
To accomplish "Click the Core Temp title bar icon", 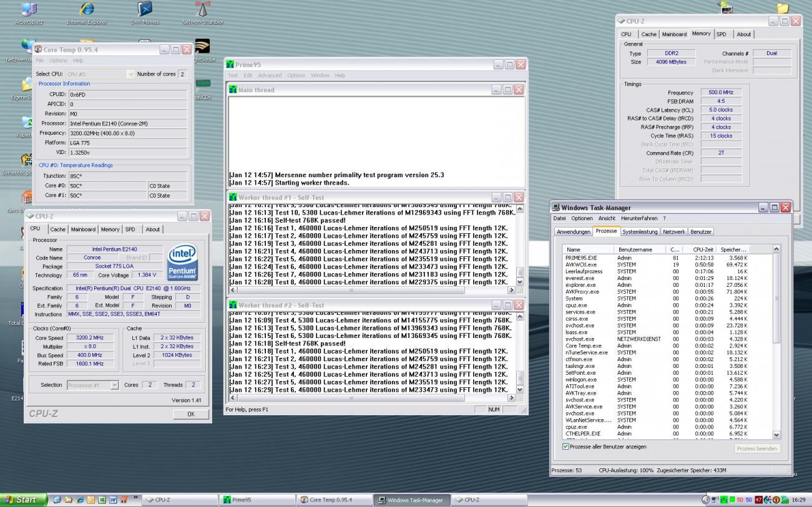I will pyautogui.click(x=38, y=49).
